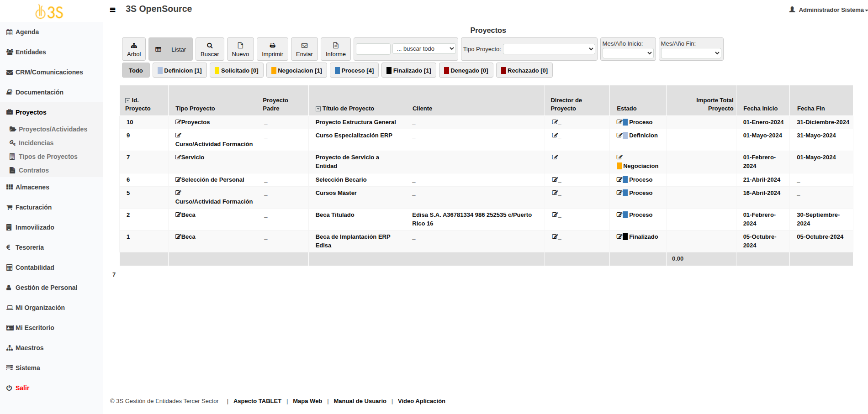Open the Informe report icon
Image resolution: width=868 pixels, height=414 pixels.
click(336, 46)
